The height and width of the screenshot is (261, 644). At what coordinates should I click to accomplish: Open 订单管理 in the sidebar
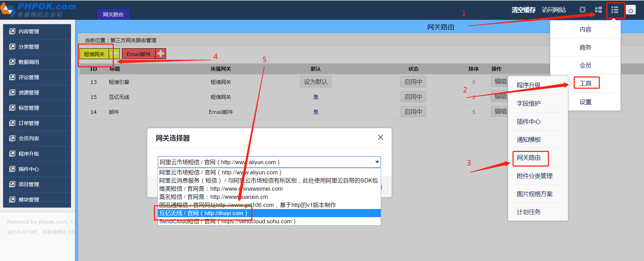click(x=37, y=123)
